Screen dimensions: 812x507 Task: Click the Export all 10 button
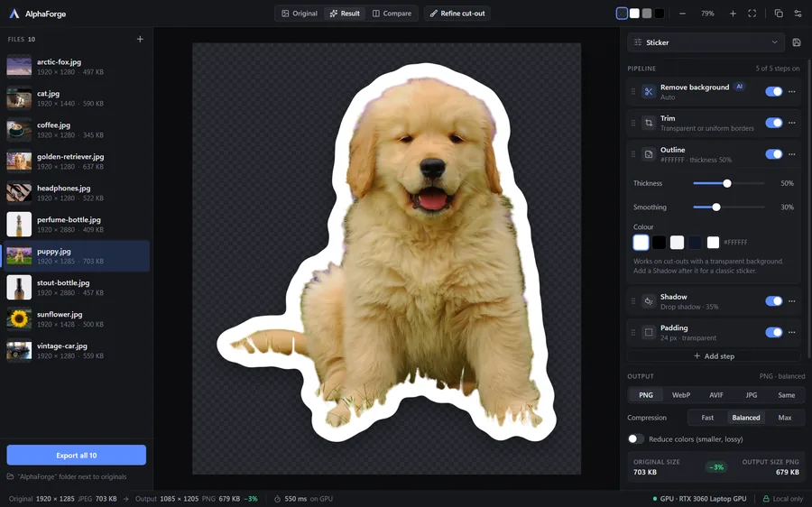coord(77,456)
